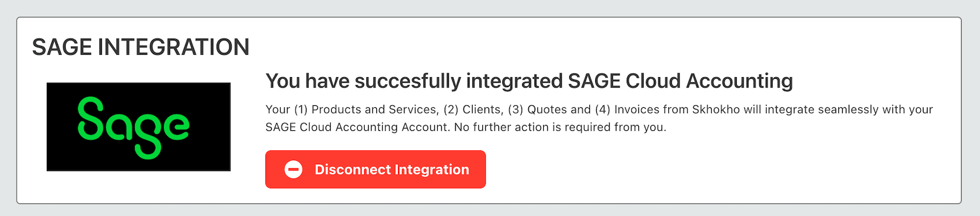
Task: Click the Skhokho name in the description
Action: pyautogui.click(x=716, y=109)
